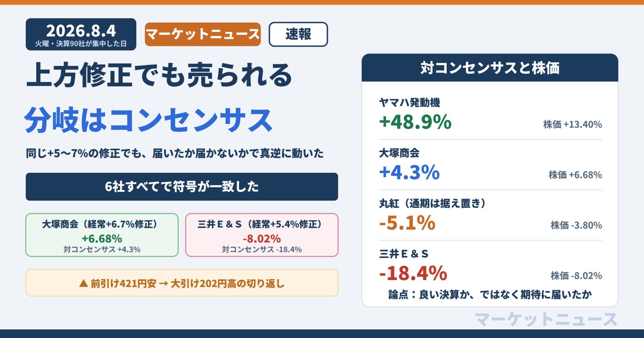Click the 2026.8.4 date badge

81,34
